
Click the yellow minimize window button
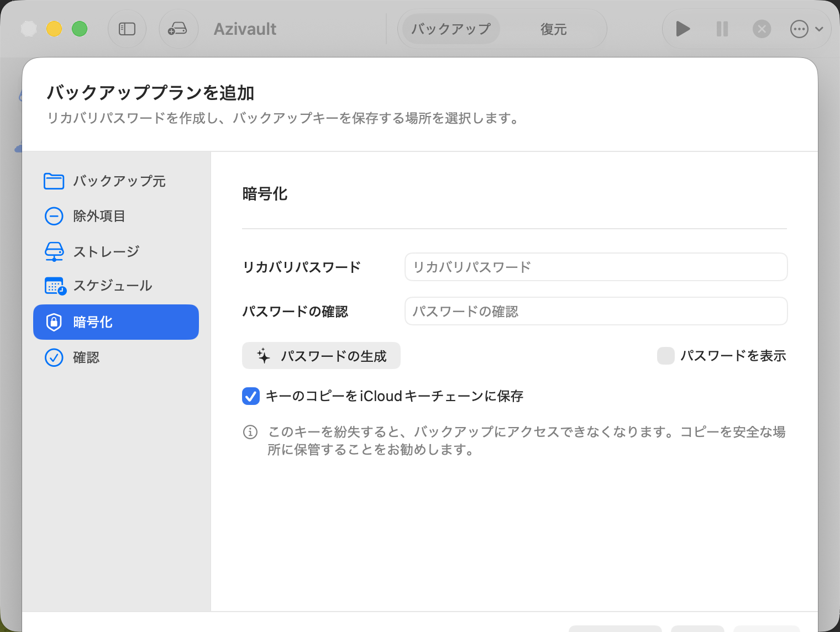point(54,29)
